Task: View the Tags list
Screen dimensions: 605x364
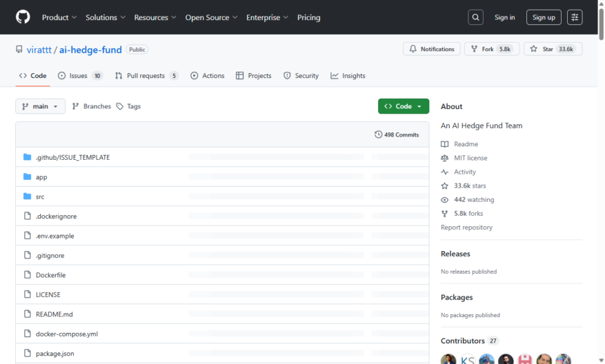Action: tap(129, 106)
